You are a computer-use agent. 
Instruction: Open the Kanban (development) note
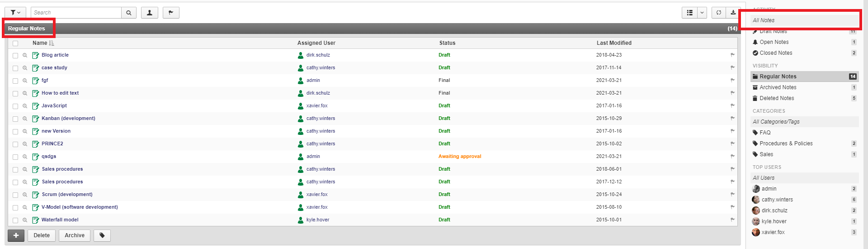[x=68, y=118]
